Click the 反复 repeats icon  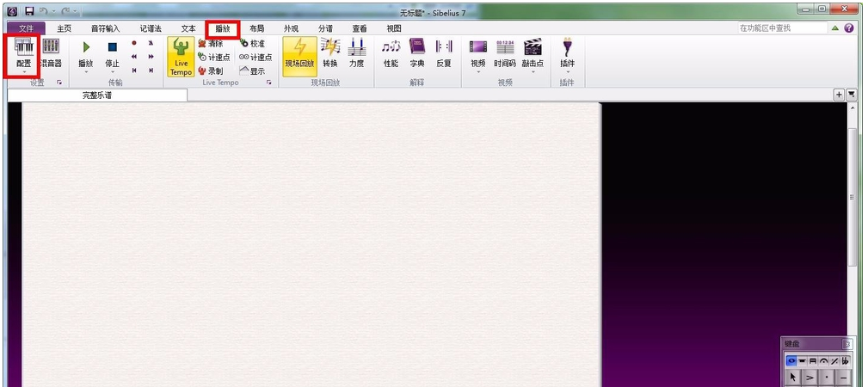(x=443, y=53)
